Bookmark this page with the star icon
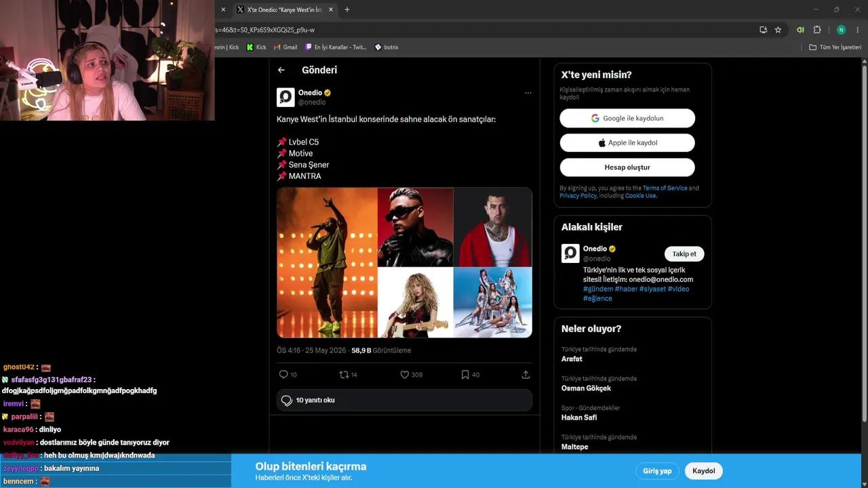The height and width of the screenshot is (488, 868). 778,30
